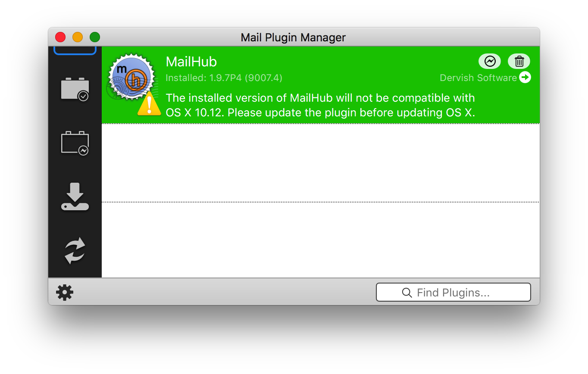This screenshot has width=588, height=374.
Task: Open the Dervish Software developer link
Action: coord(478,78)
